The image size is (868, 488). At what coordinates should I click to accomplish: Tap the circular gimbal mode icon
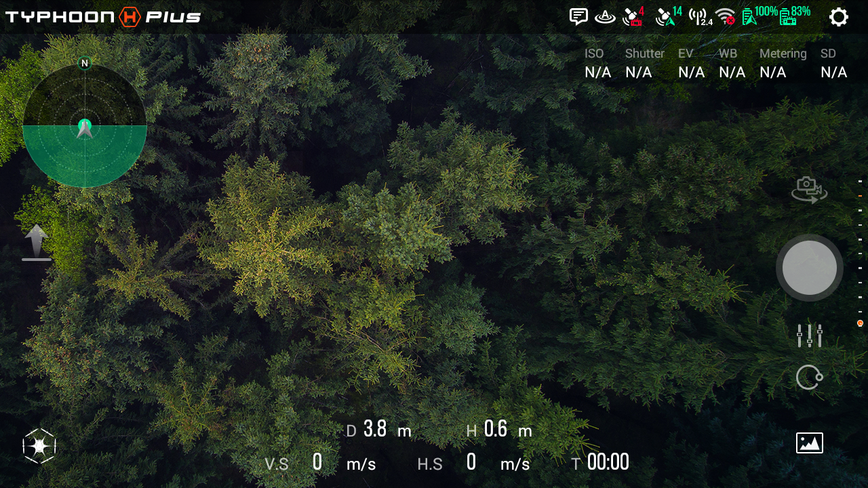(x=810, y=378)
